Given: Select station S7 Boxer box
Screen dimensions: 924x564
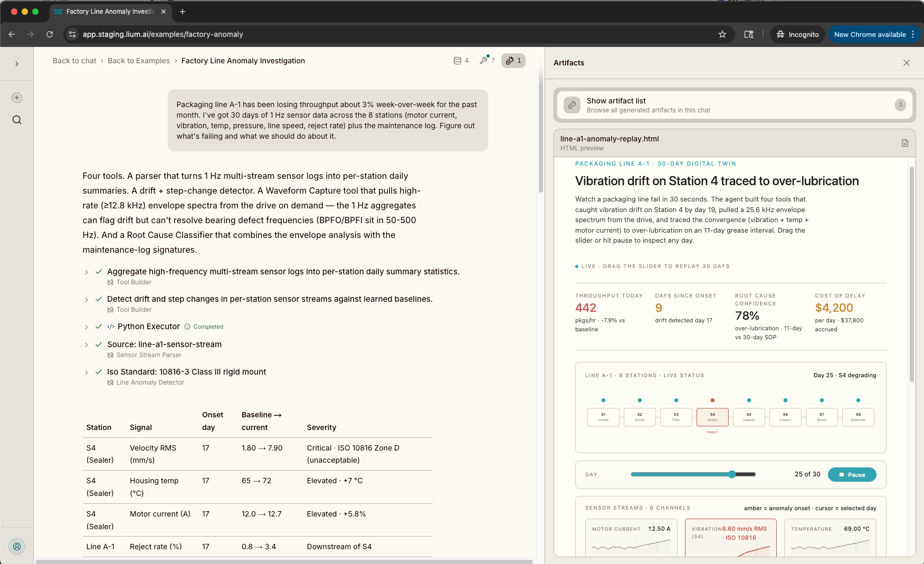Looking at the screenshot, I should [x=822, y=417].
